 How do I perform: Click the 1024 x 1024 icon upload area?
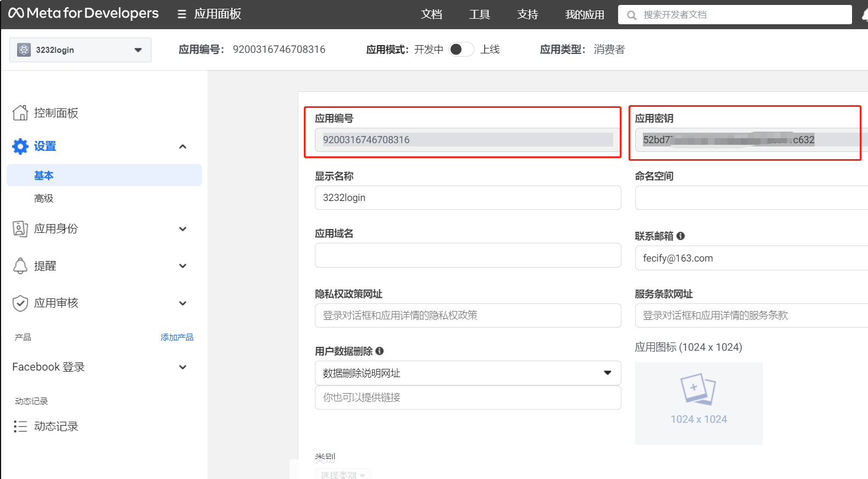pyautogui.click(x=699, y=403)
